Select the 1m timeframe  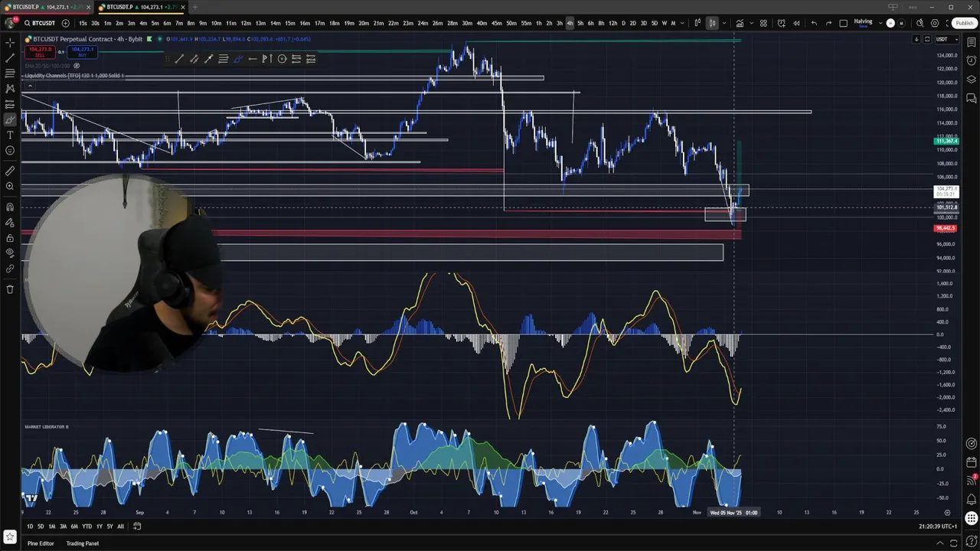pos(107,23)
